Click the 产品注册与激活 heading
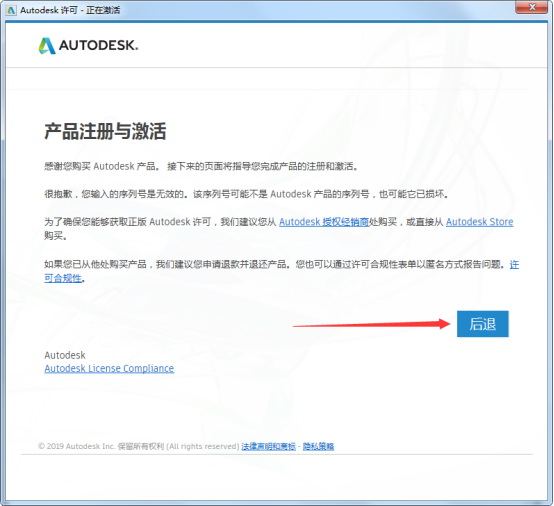Viewport: 554px width, 506px height. coord(105,131)
